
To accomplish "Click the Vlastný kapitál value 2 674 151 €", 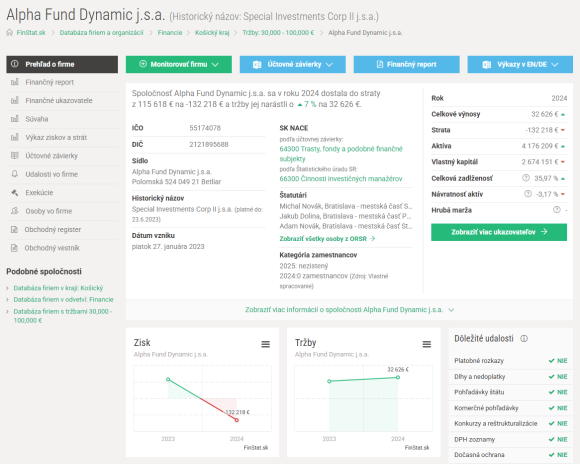I will pos(540,162).
